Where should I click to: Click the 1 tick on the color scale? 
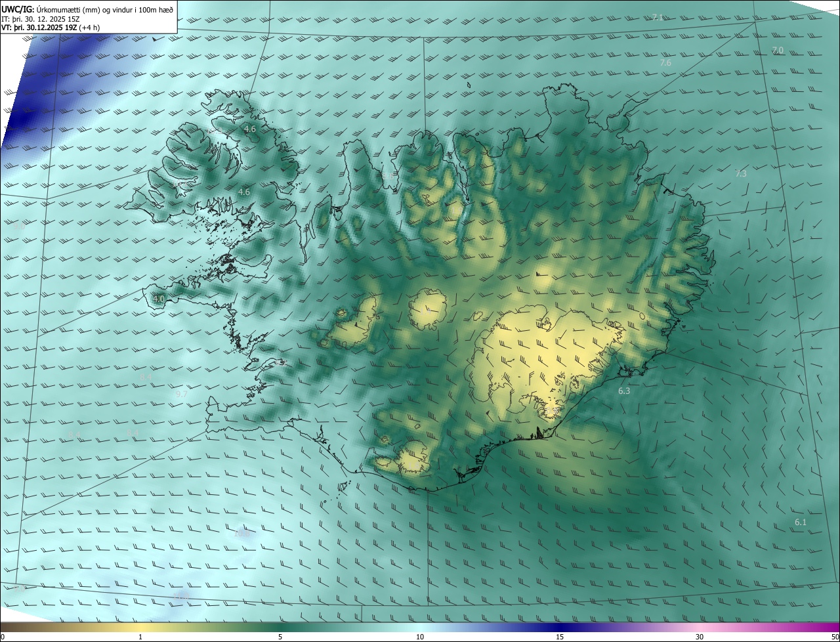point(140,637)
